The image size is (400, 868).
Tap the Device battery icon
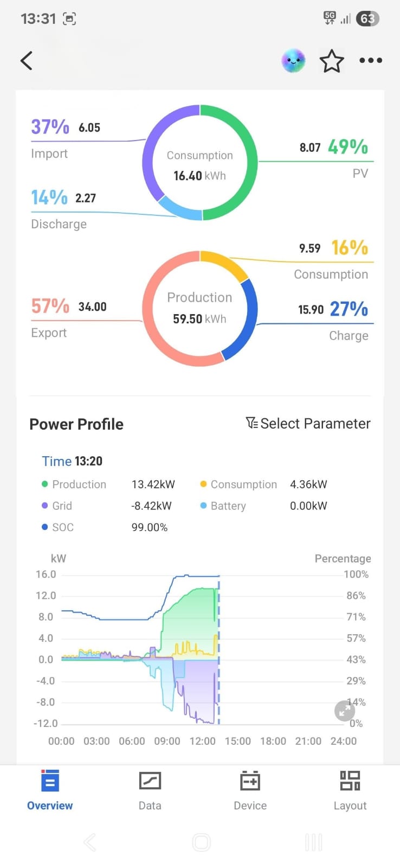coord(250,782)
